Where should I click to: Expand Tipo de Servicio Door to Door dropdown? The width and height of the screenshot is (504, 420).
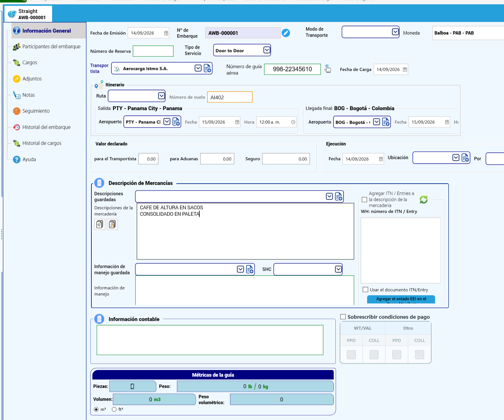(267, 50)
